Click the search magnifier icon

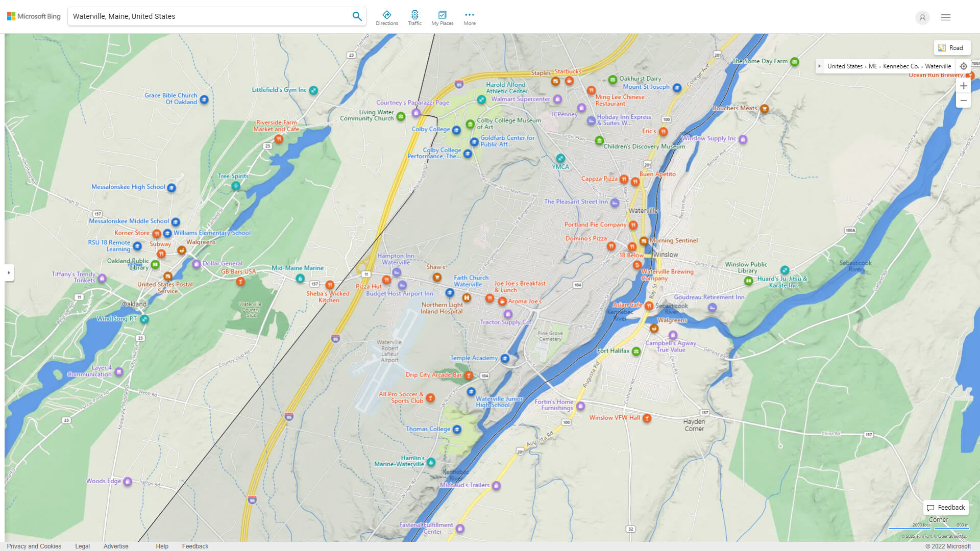pos(357,16)
